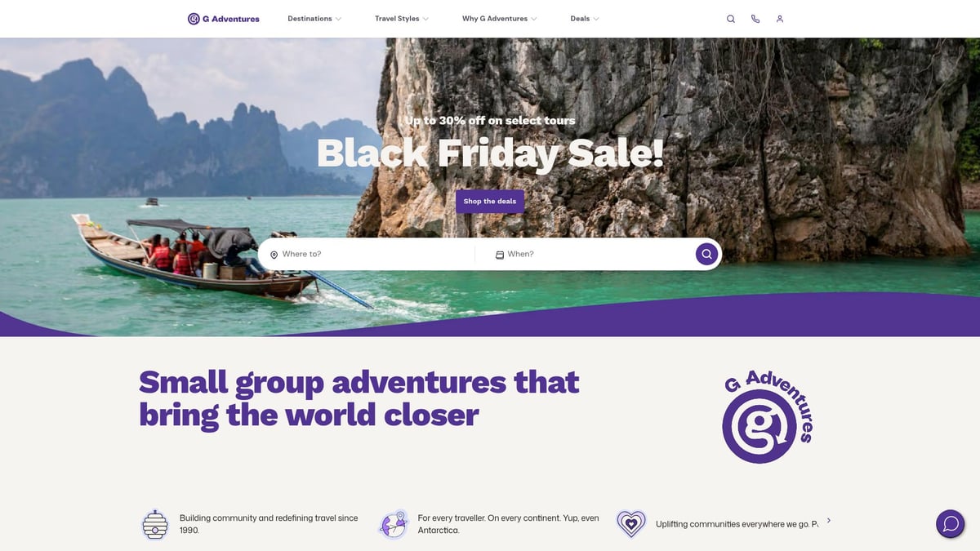
Task: Click the beehive community icon
Action: pos(155,524)
